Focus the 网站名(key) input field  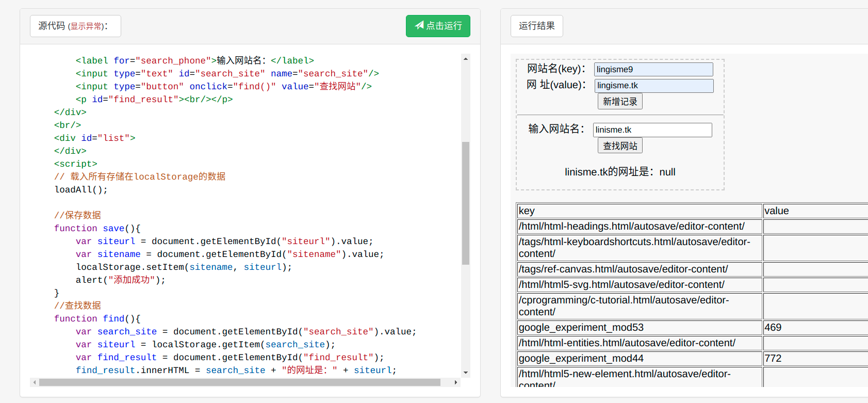pyautogui.click(x=653, y=69)
